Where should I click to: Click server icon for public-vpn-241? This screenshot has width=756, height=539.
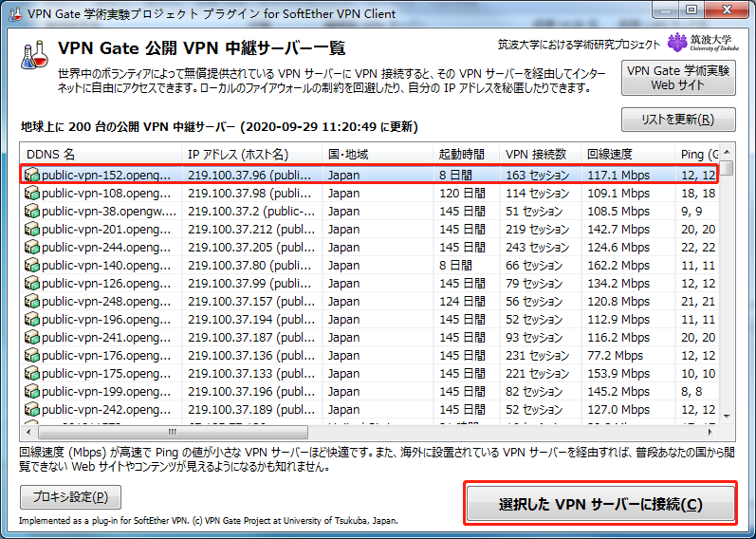tap(32, 337)
